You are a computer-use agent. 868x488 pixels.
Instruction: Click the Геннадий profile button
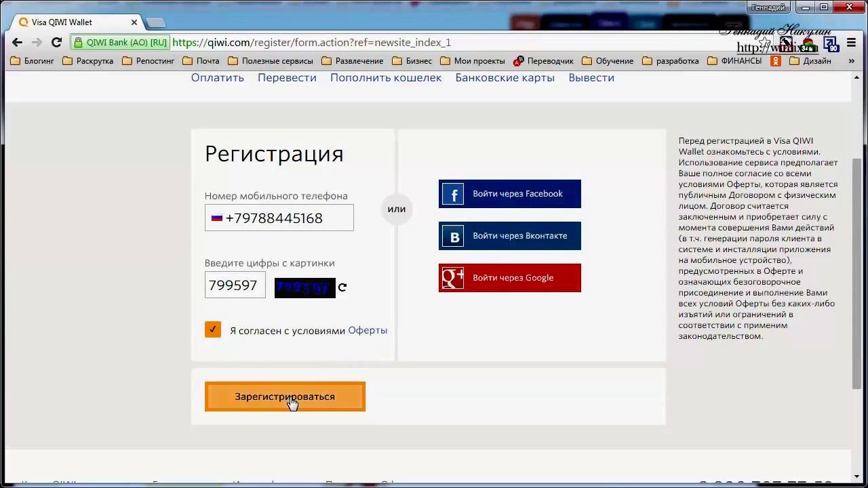click(x=769, y=7)
